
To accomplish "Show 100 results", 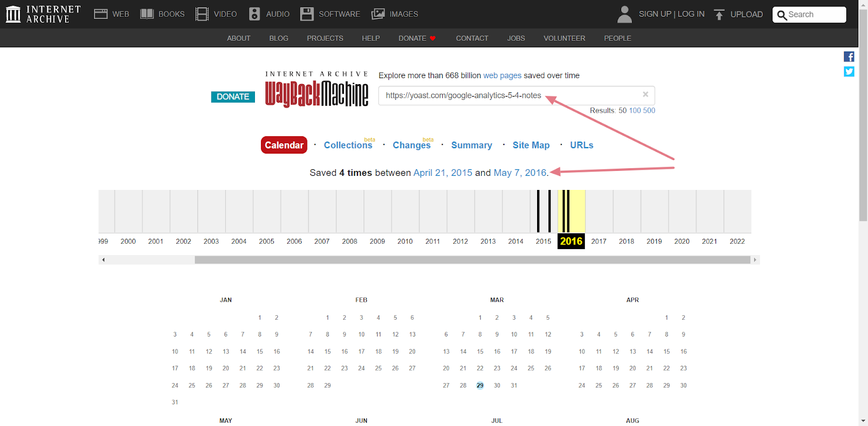I will (x=635, y=110).
